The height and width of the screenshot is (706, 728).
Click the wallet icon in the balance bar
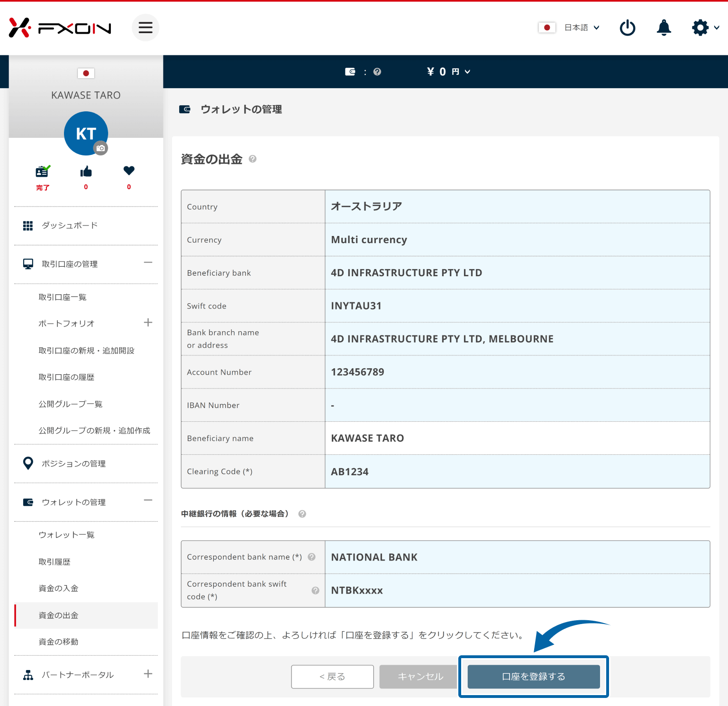[350, 72]
